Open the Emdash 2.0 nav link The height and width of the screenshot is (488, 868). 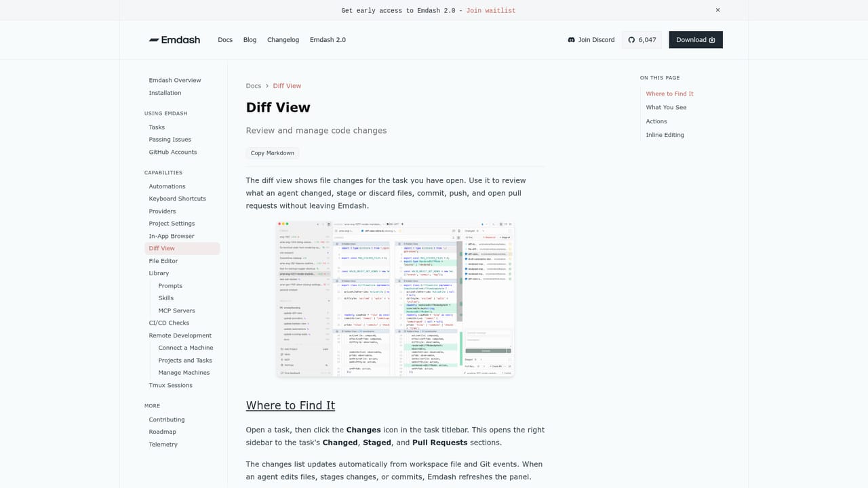328,40
